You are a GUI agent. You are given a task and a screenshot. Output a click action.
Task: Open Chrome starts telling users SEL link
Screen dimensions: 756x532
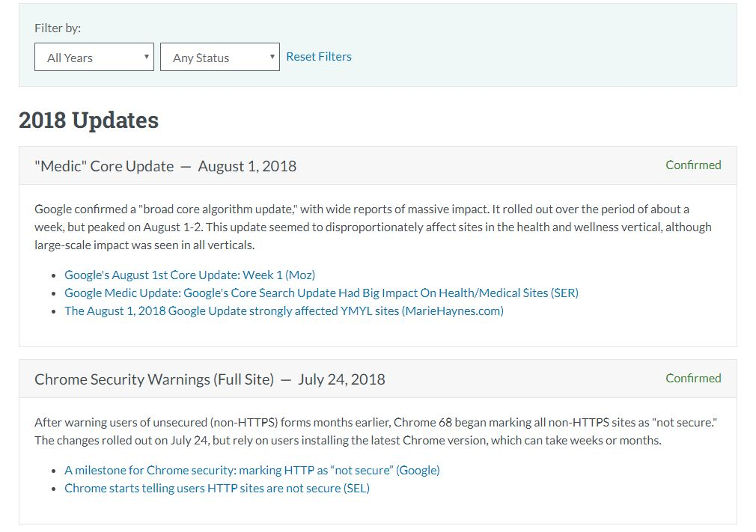pos(217,488)
